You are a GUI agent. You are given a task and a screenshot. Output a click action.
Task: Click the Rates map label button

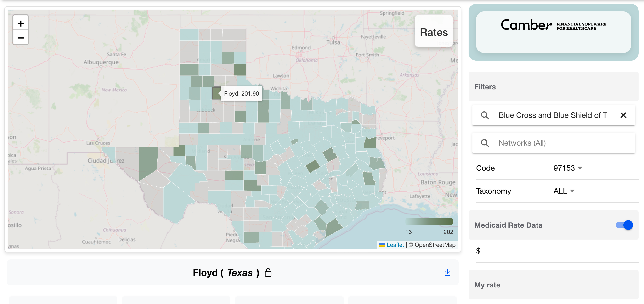[x=434, y=31]
